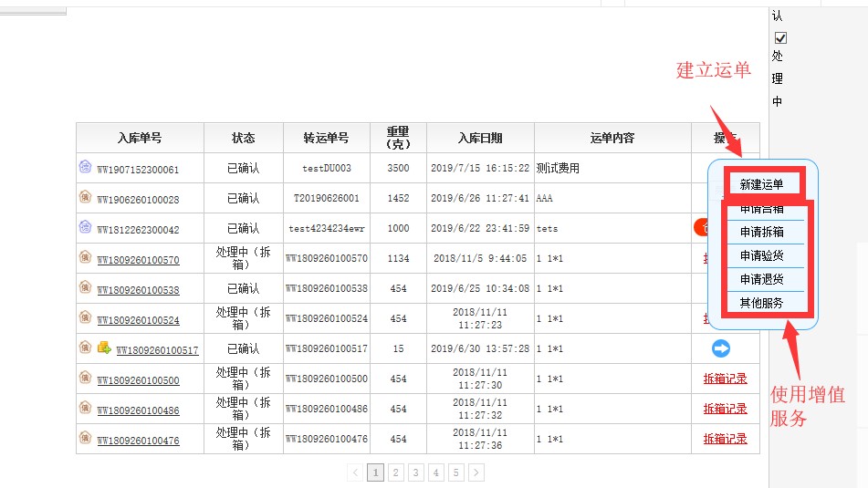Click date 2019/6/30 13:57:28

480,348
